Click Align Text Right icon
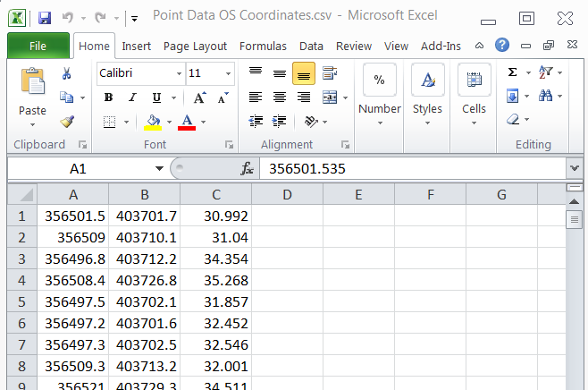Image resolution: width=588 pixels, height=390 pixels. coord(304,97)
